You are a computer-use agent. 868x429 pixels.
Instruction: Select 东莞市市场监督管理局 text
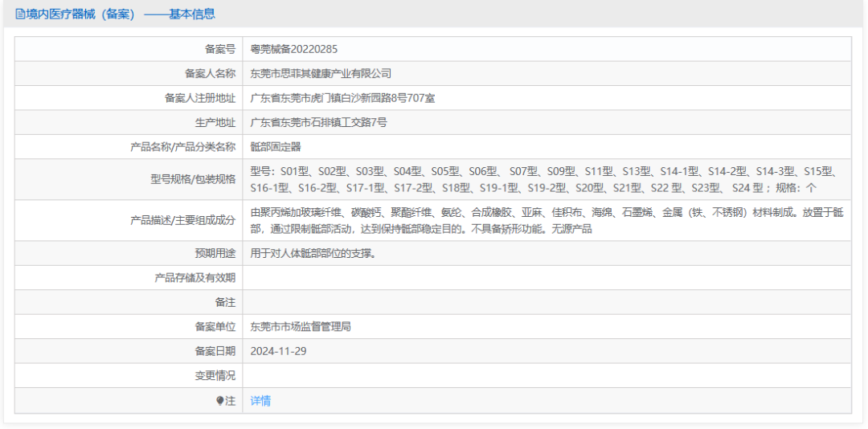(301, 327)
